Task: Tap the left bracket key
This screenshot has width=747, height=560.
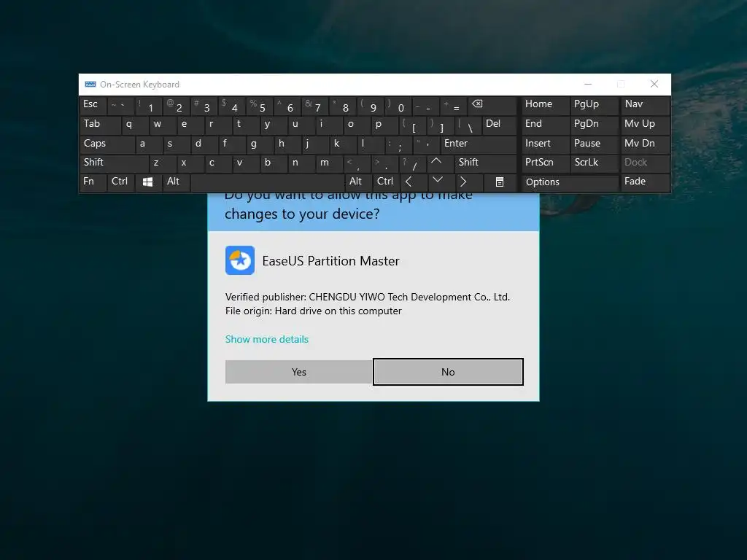Action: tap(412, 125)
